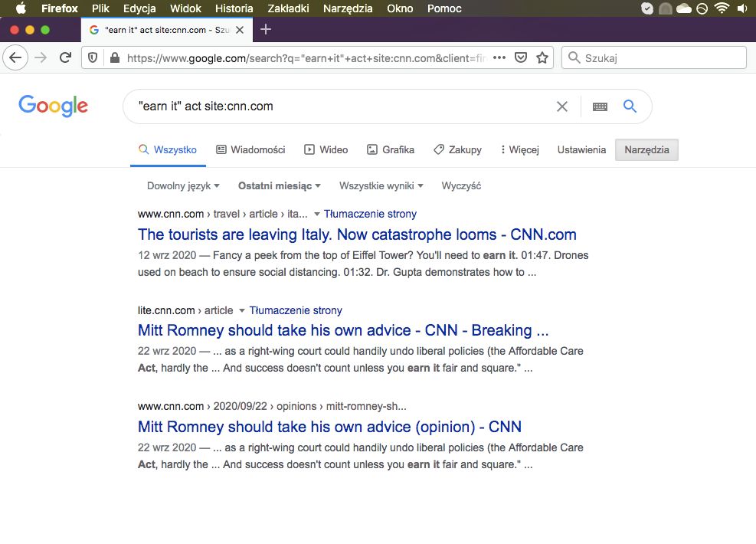
Task: Open the Wszystkie wyniki dropdown
Action: (381, 186)
